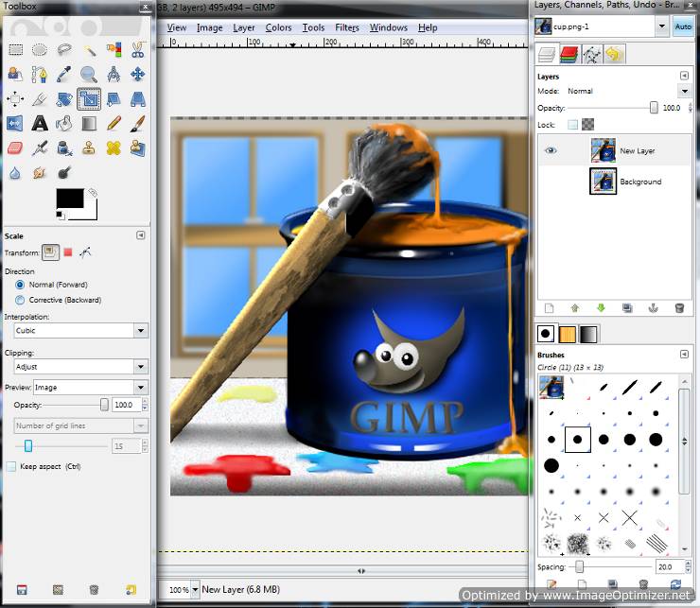Anchor the floating layer

(x=653, y=308)
